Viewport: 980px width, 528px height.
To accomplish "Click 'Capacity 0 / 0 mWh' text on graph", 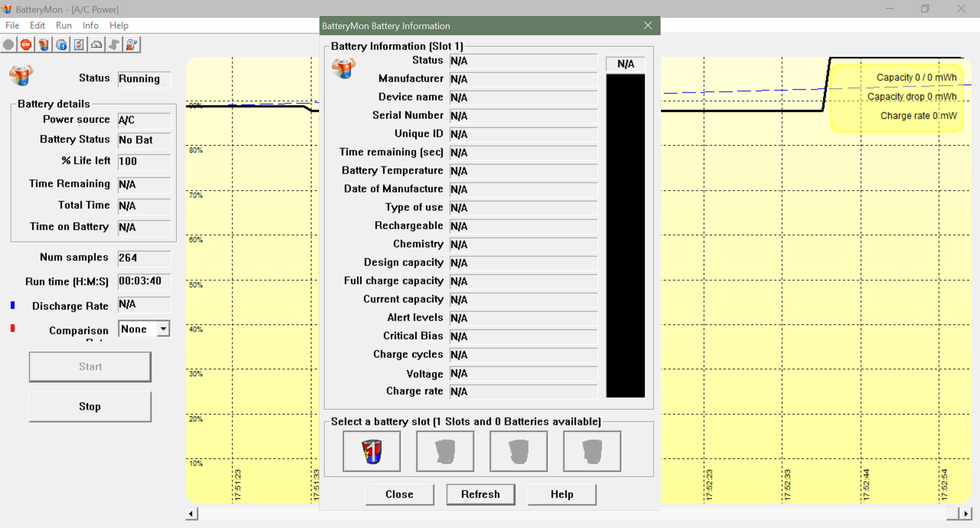I will point(916,78).
